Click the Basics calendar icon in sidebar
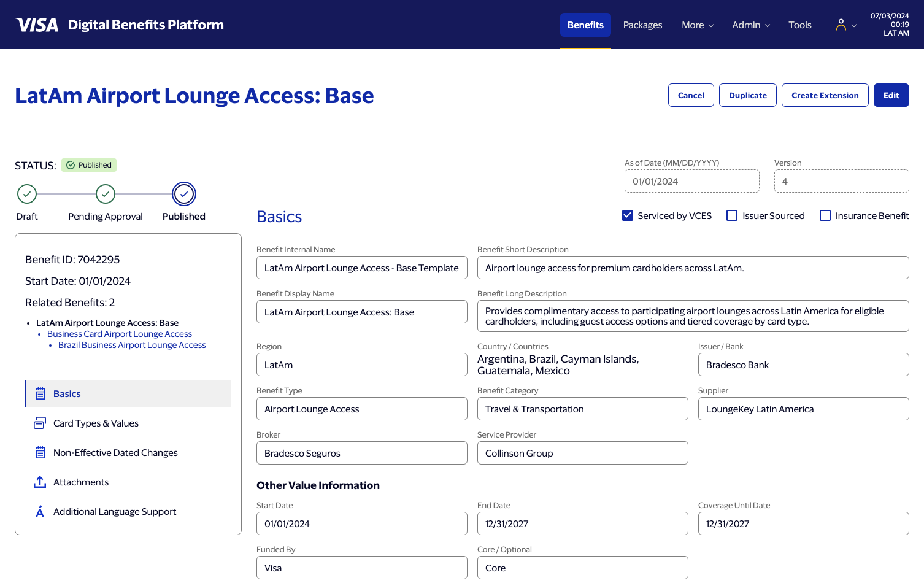The width and height of the screenshot is (924, 583). [x=40, y=393]
